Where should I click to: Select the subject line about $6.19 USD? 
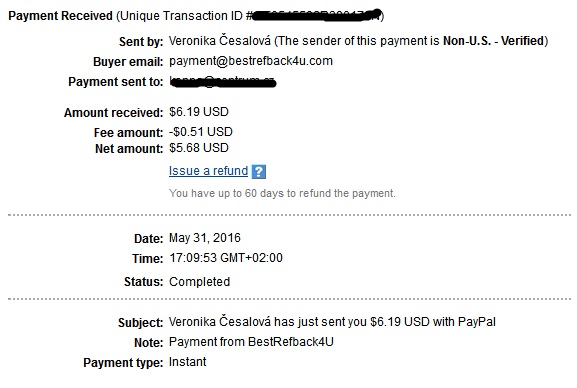[332, 322]
